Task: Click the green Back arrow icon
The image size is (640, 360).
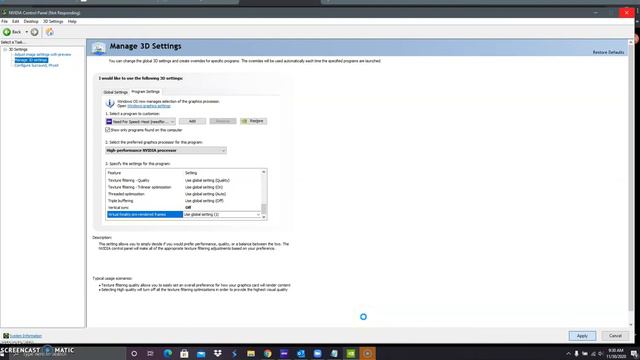Action: tap(7, 32)
